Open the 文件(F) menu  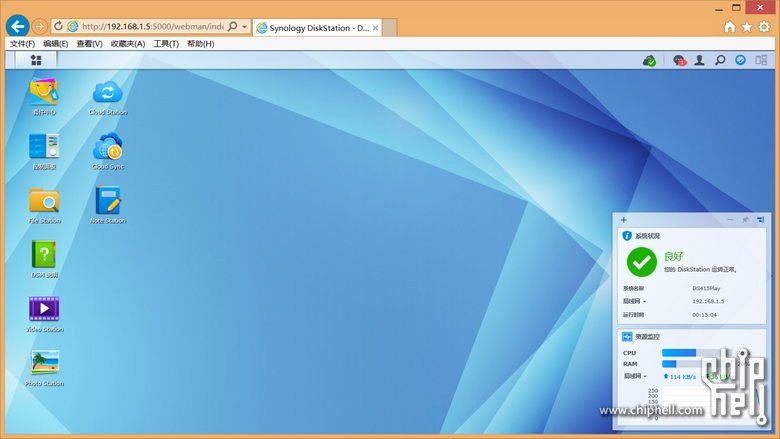[x=22, y=44]
